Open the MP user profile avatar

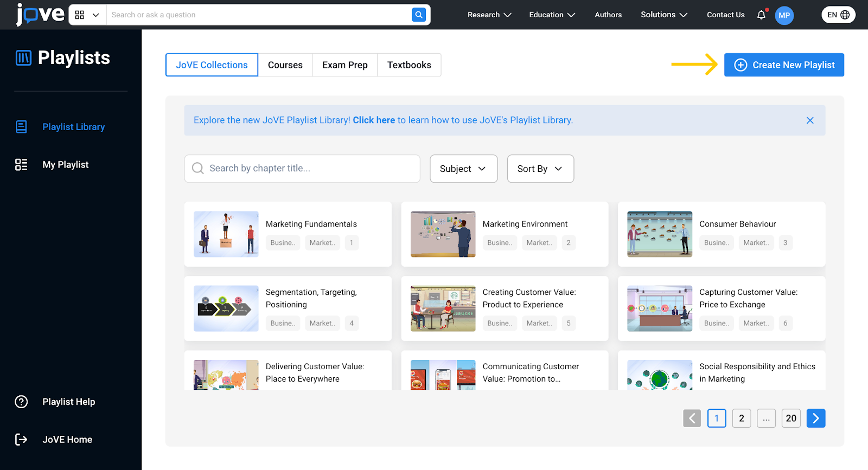[x=784, y=15]
